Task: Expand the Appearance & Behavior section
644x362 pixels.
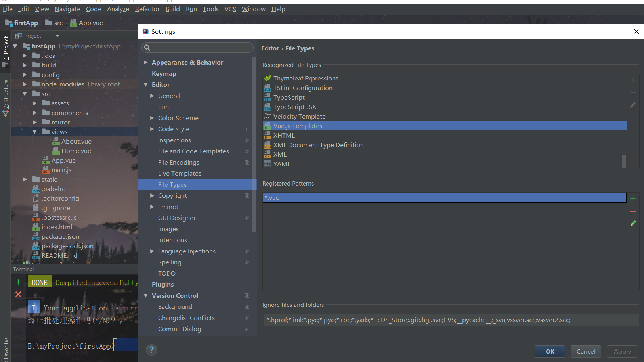Action: [x=146, y=62]
